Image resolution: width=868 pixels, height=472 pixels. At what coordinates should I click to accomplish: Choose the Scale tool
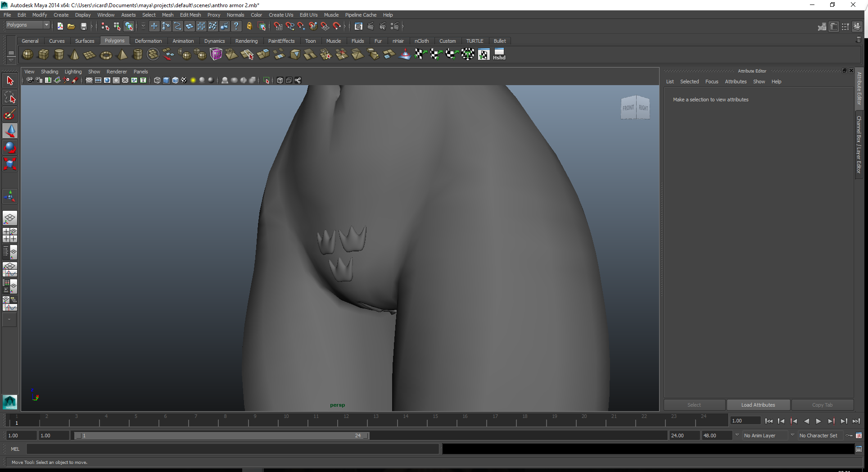pyautogui.click(x=10, y=163)
